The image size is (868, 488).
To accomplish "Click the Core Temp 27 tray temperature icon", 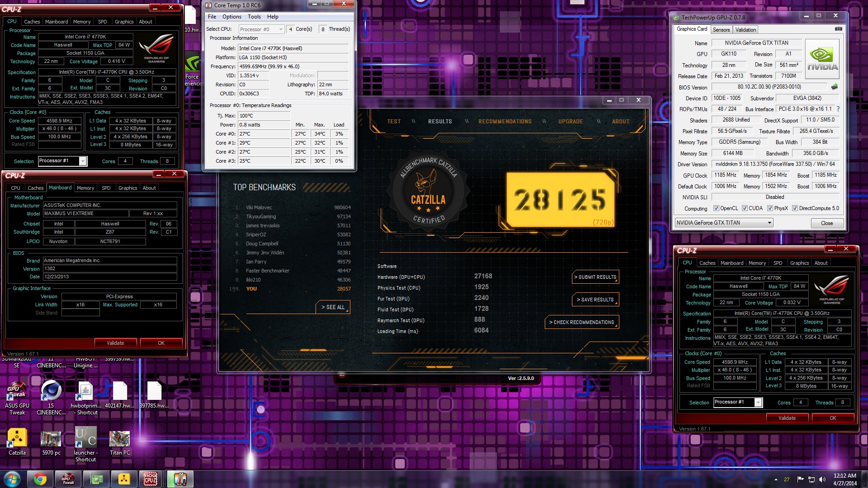I will tap(787, 479).
